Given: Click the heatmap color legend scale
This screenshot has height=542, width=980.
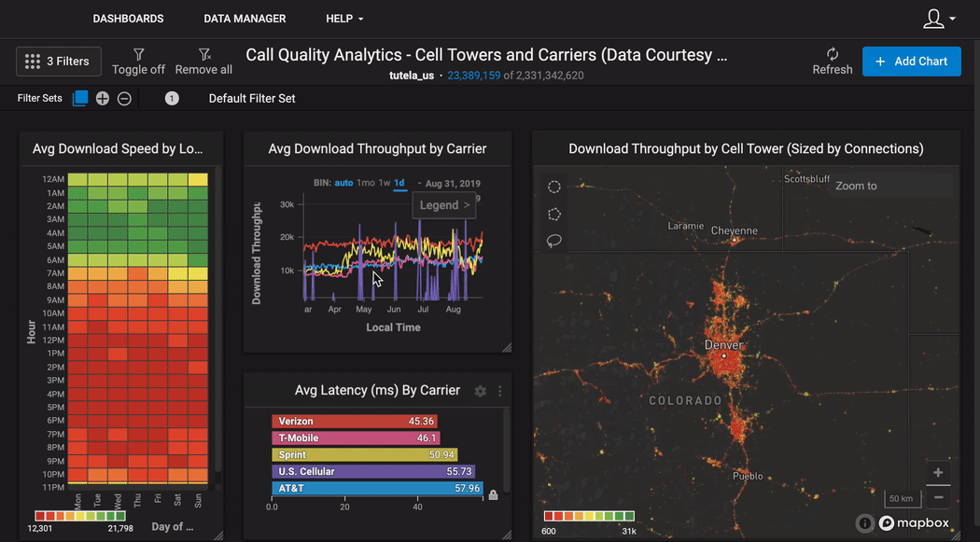Looking at the screenshot, I should [80, 517].
